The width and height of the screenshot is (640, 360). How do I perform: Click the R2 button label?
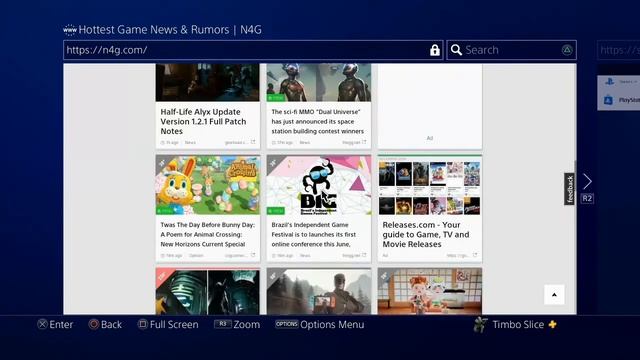[x=587, y=199]
